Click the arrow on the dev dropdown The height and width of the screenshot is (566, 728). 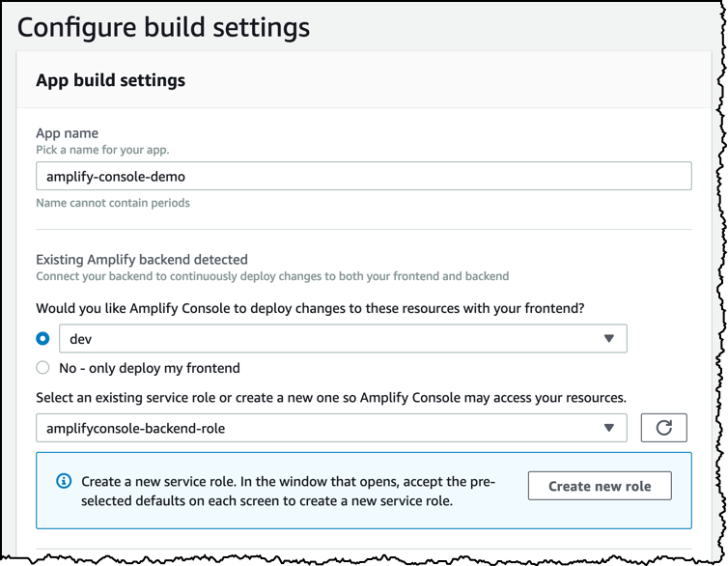click(609, 339)
